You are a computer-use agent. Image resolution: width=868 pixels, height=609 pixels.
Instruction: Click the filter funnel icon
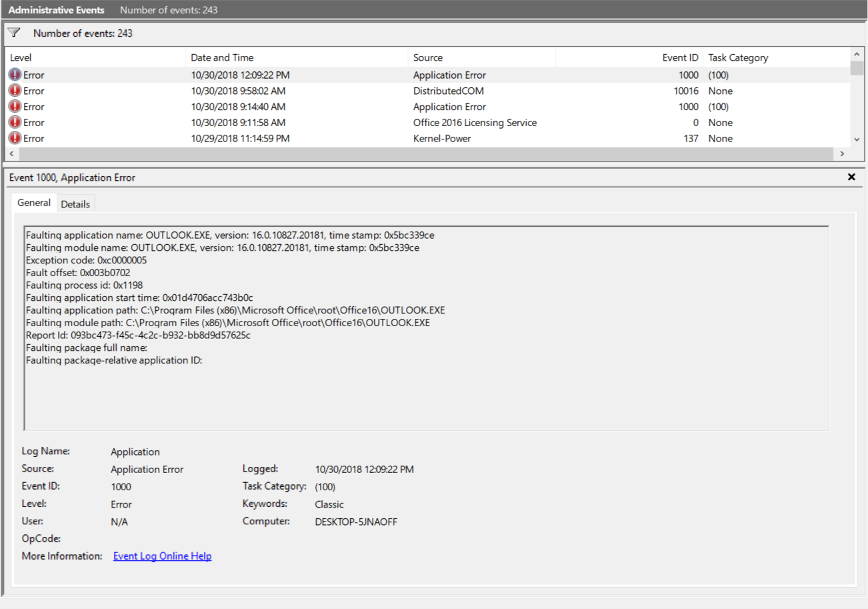point(14,33)
